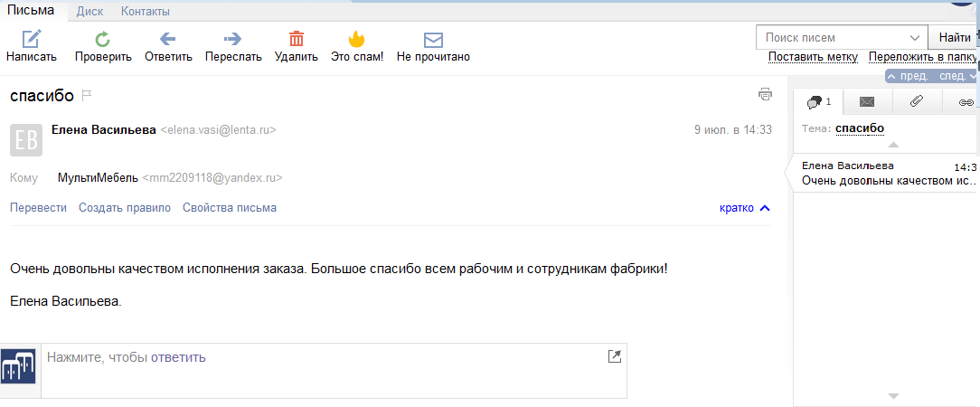Print the email using the printer icon
Image resolution: width=980 pixels, height=407 pixels.
766,94
